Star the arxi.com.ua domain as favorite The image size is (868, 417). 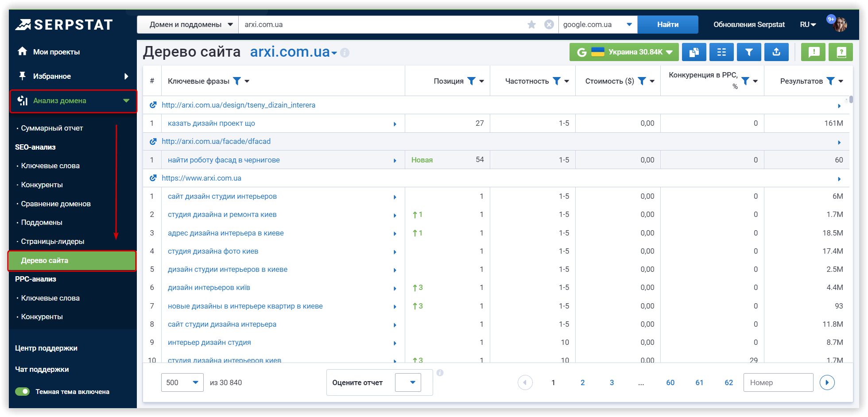[x=531, y=25]
